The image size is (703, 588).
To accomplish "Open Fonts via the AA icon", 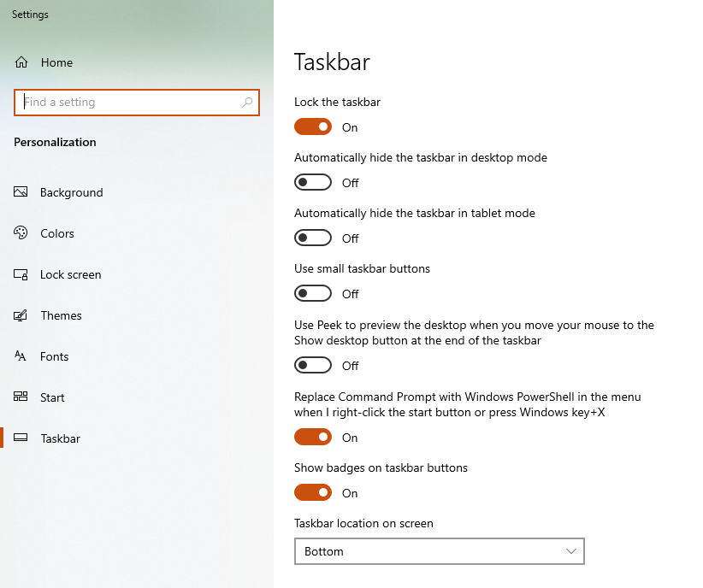I will point(21,356).
